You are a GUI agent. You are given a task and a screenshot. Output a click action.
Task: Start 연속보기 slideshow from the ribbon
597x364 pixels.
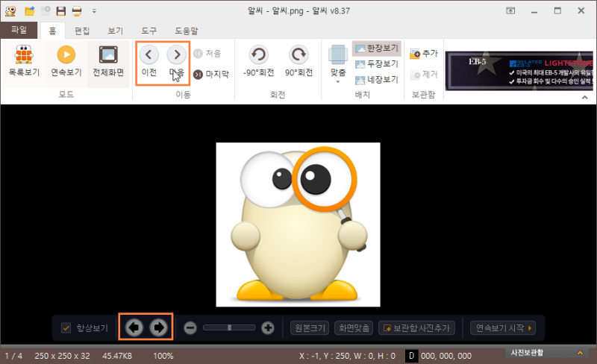click(x=66, y=61)
